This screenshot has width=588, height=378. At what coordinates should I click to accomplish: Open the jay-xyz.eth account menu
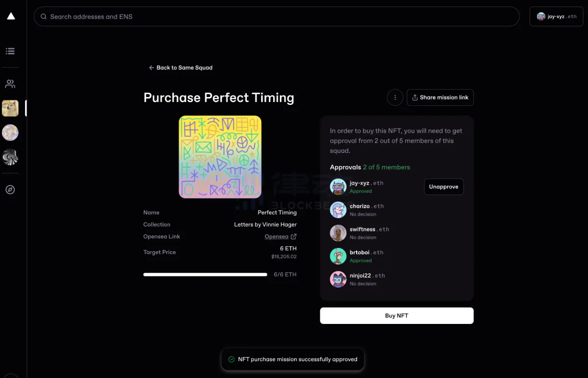pyautogui.click(x=556, y=17)
